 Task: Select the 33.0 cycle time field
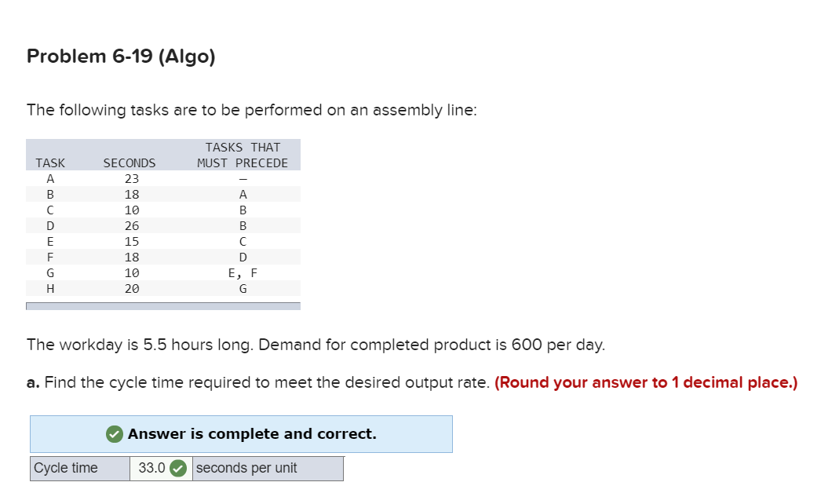click(151, 468)
